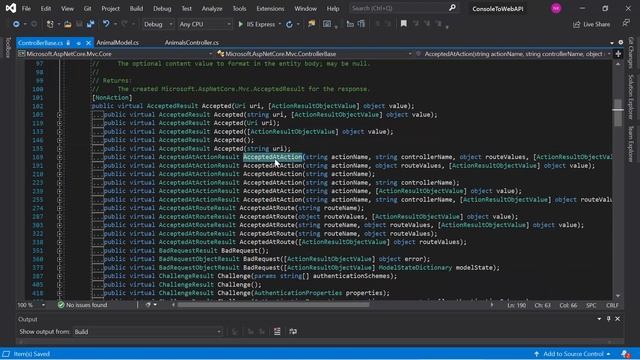The width and height of the screenshot is (640, 360).
Task: Click the Visual Studio logo icon
Action: (x=11, y=8)
